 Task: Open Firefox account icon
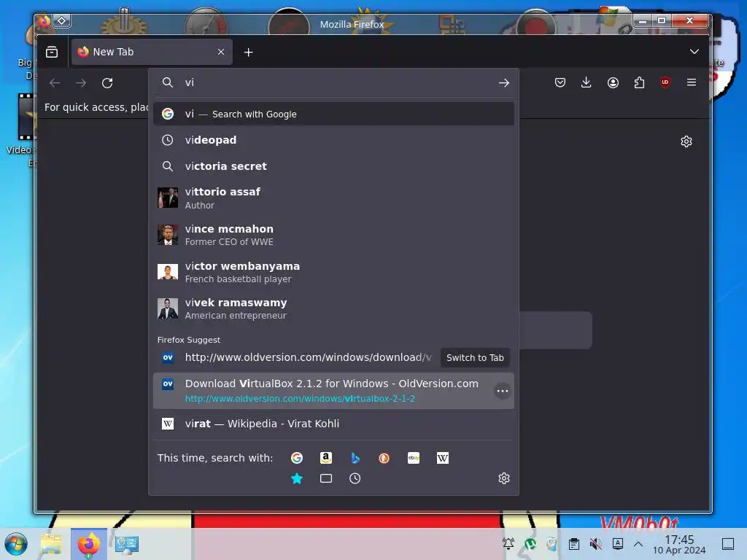613,82
